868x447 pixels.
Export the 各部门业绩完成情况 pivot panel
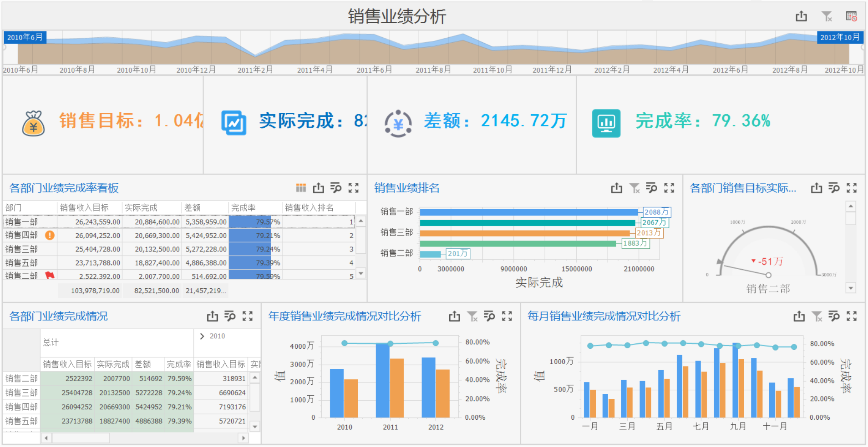[x=213, y=316]
